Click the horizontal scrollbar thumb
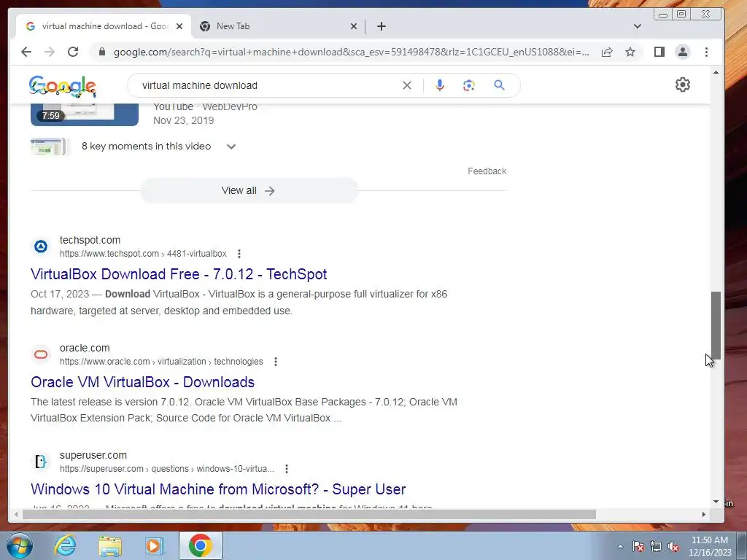The width and height of the screenshot is (747, 560). [309, 514]
